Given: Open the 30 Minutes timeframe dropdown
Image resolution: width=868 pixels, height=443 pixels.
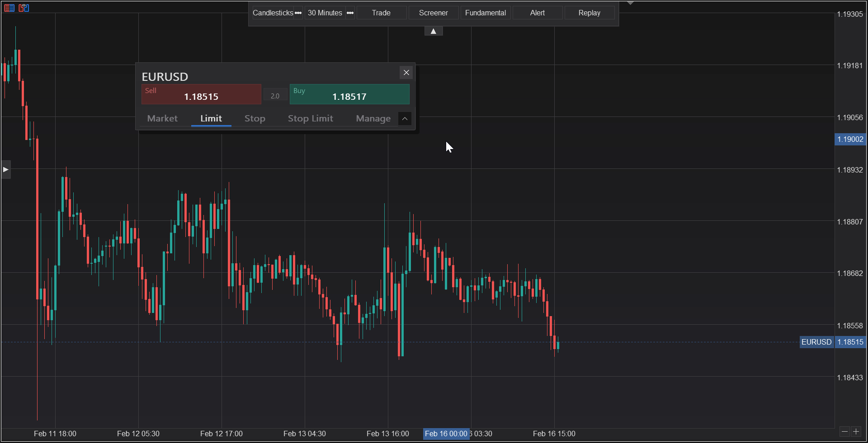Looking at the screenshot, I should pyautogui.click(x=324, y=13).
